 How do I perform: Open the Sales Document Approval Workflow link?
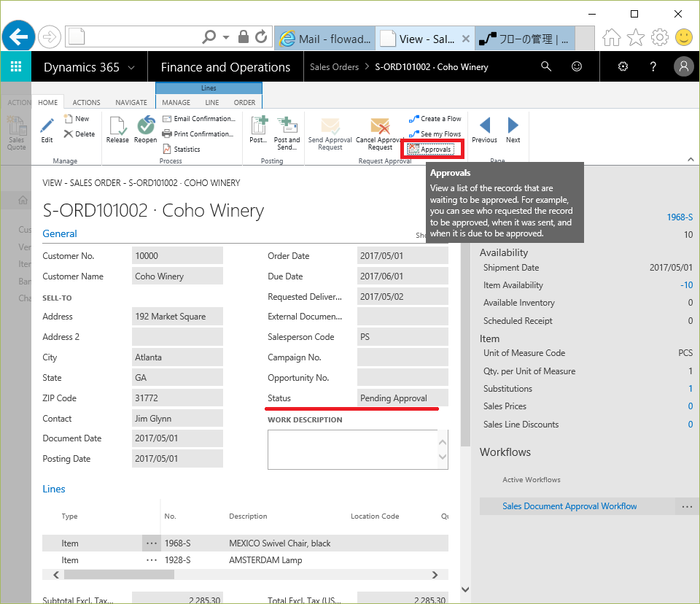tap(569, 506)
